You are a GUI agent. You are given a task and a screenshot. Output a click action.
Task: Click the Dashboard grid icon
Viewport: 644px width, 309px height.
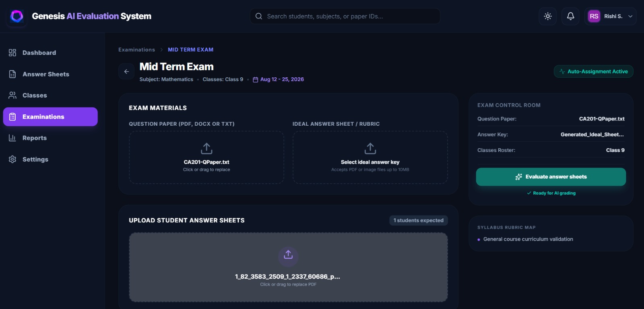pos(12,53)
